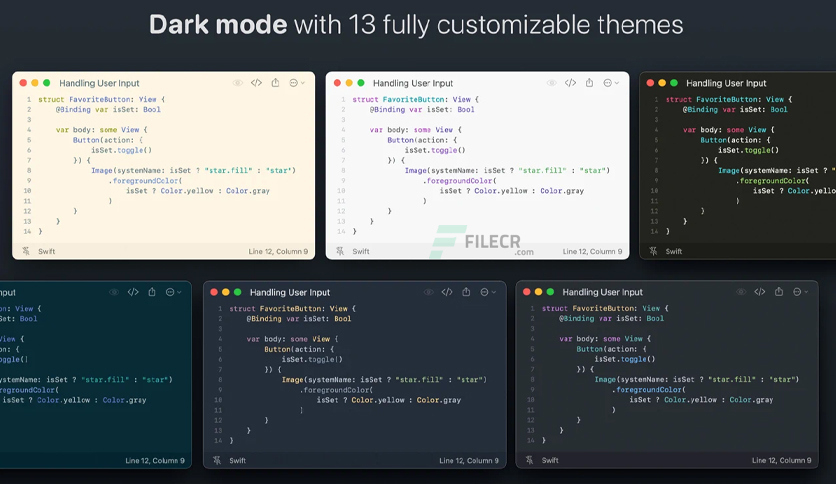
Task: Click the code view icon in the white-themed window
Action: 570,83
